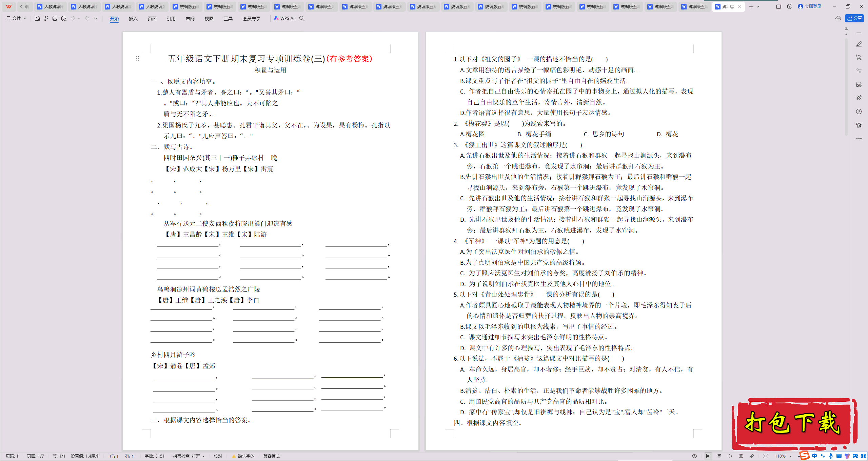The image size is (868, 461).
Task: Click the 立即登录 login link
Action: pos(810,6)
